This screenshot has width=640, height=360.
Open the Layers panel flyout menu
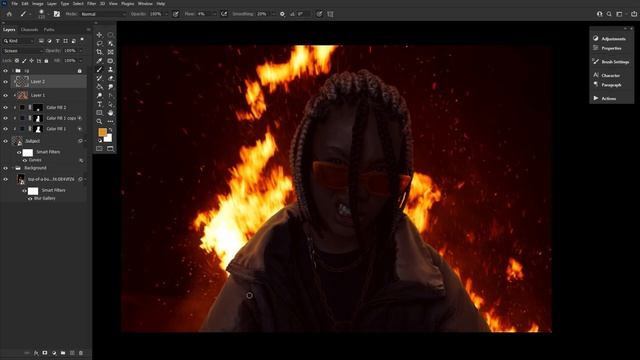click(89, 30)
